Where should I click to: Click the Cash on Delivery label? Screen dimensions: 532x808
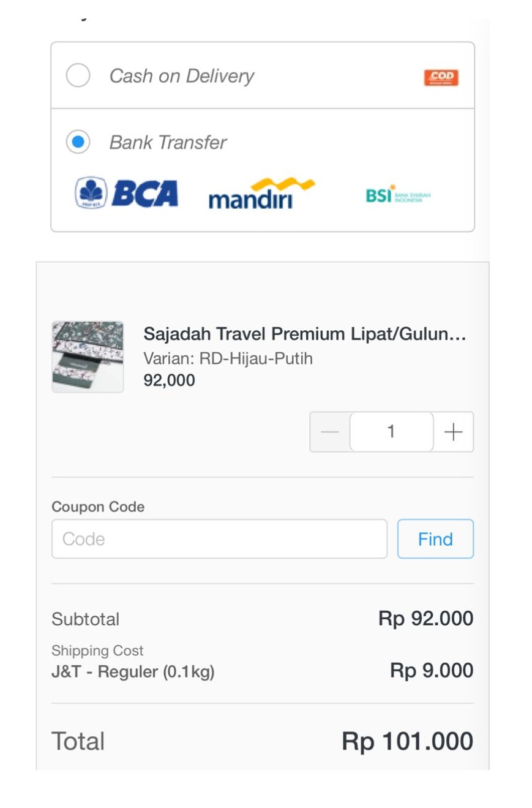(181, 76)
